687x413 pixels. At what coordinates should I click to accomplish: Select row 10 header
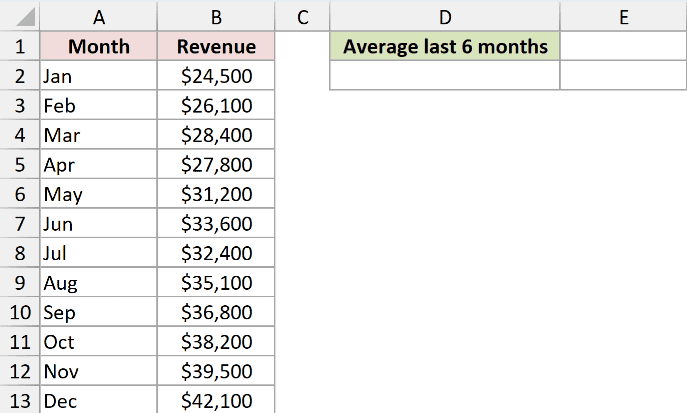click(20, 312)
